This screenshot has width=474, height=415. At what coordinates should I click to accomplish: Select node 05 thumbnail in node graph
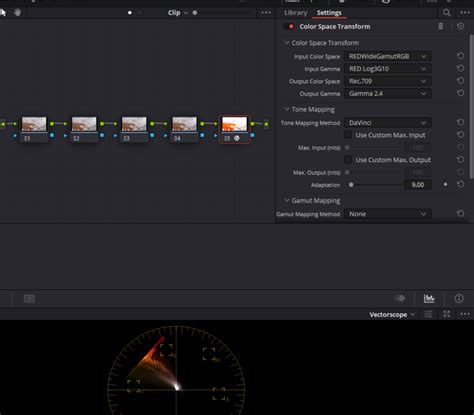[x=234, y=124]
